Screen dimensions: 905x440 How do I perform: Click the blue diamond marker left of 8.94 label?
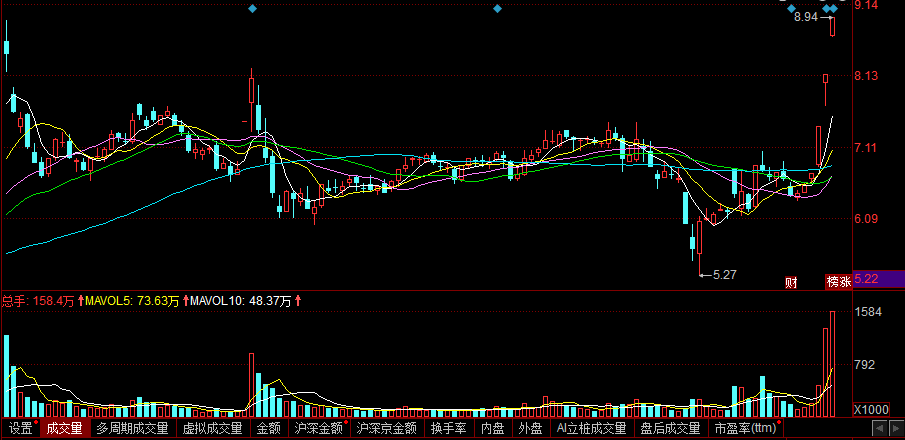[791, 9]
